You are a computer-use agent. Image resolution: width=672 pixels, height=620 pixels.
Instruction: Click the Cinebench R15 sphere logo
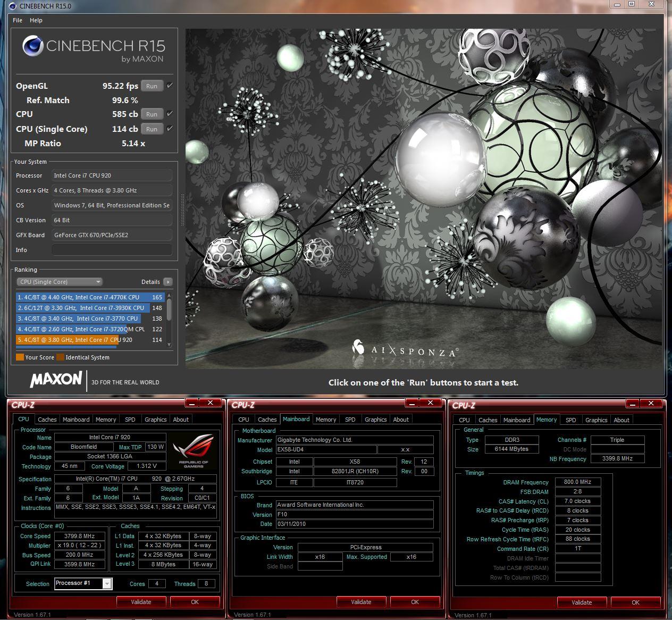point(32,46)
